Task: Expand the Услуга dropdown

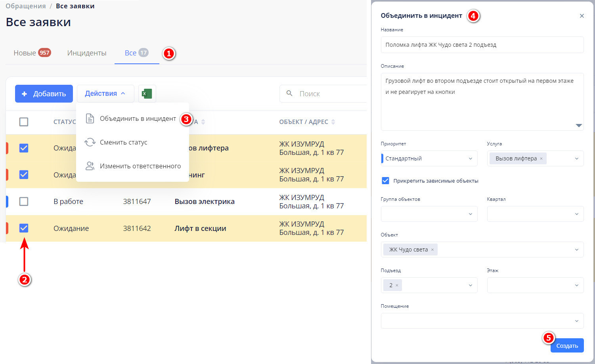Action: [577, 158]
